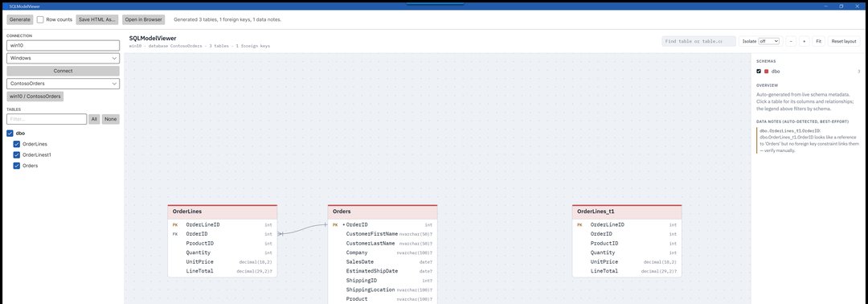This screenshot has width=868, height=304.
Task: Click the Reset layout button
Action: point(844,42)
